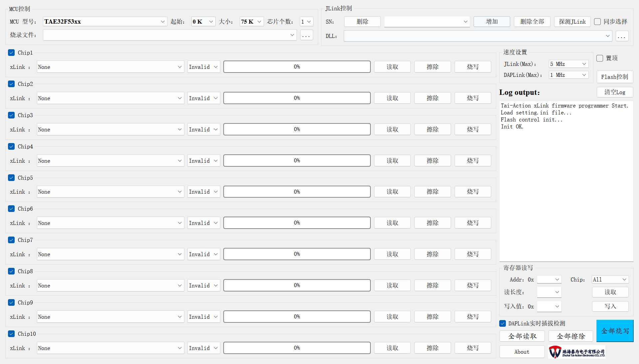The image size is (639, 364).
Task: Click Chip2 progress bar
Action: pyautogui.click(x=297, y=98)
